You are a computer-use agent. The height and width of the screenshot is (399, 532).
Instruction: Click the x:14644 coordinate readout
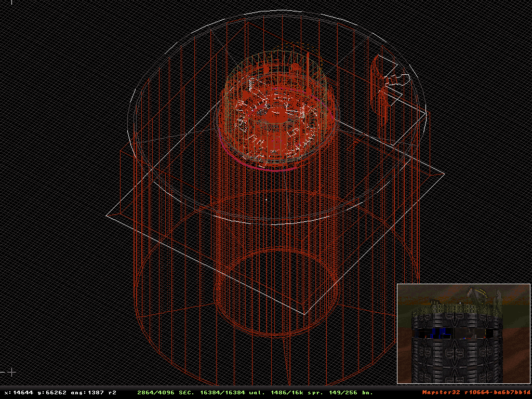(19, 393)
